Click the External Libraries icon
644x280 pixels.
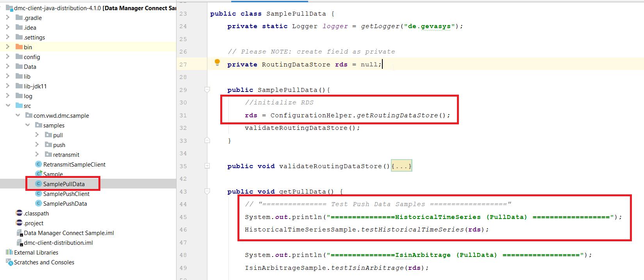point(9,252)
